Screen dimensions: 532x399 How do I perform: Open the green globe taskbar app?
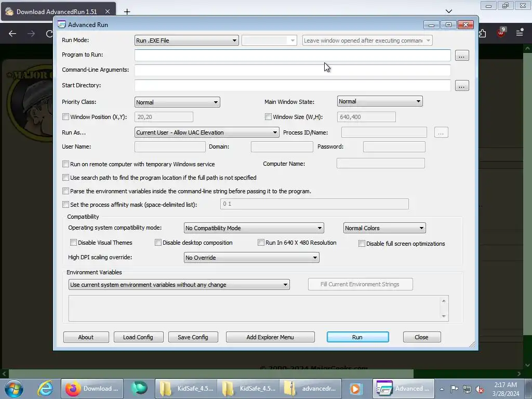(139, 389)
